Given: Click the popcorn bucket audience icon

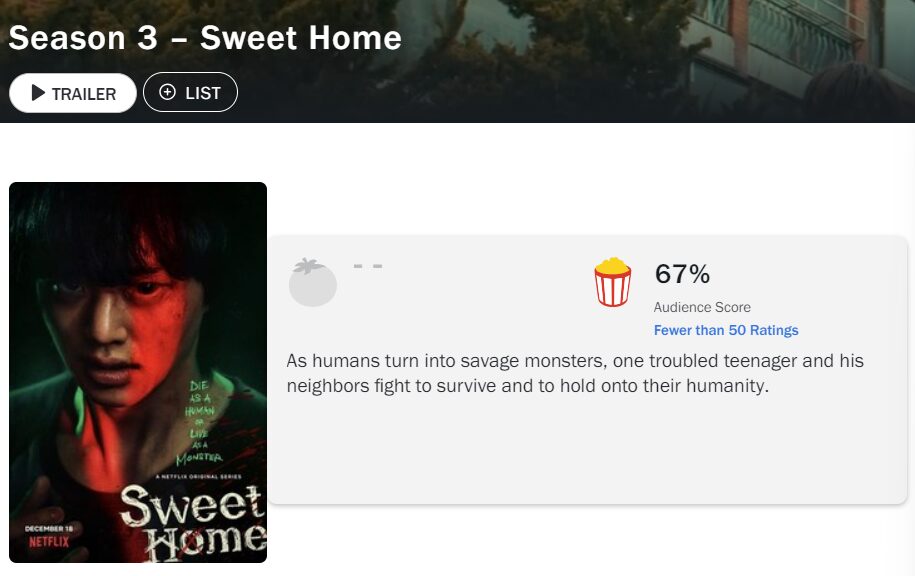Looking at the screenshot, I should 612,281.
